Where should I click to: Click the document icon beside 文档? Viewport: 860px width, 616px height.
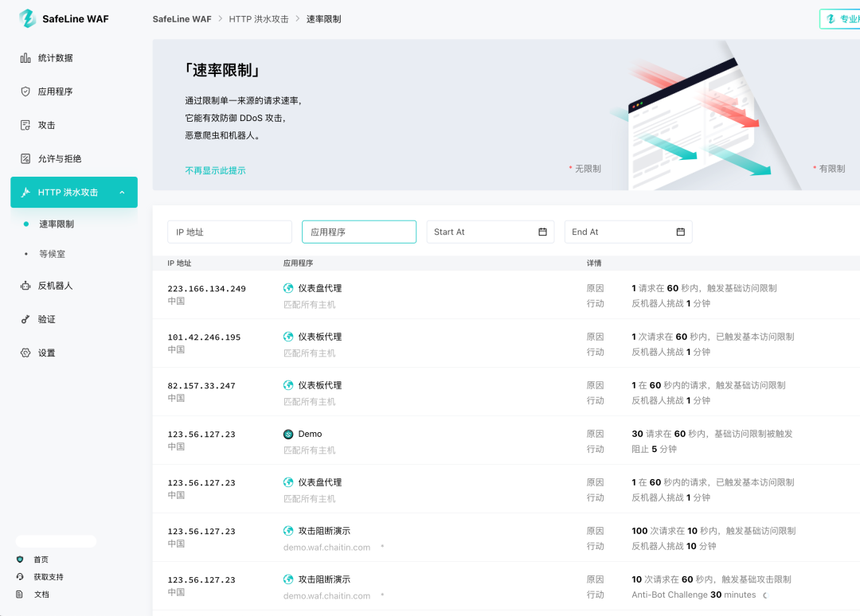pos(19,594)
